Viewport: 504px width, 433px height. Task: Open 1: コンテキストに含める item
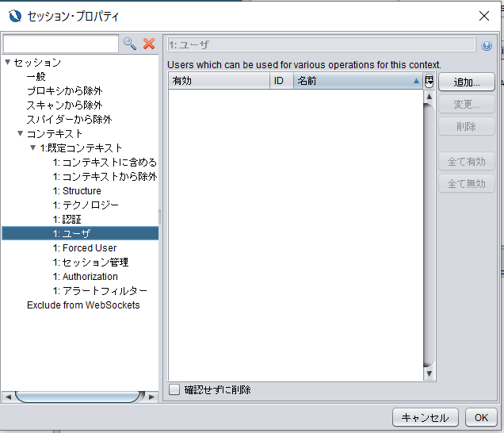[105, 162]
